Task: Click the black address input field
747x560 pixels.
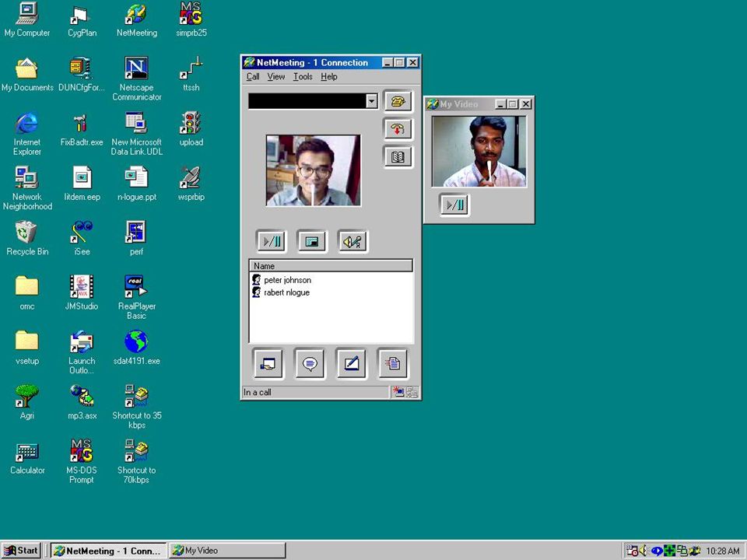Action: pos(307,101)
